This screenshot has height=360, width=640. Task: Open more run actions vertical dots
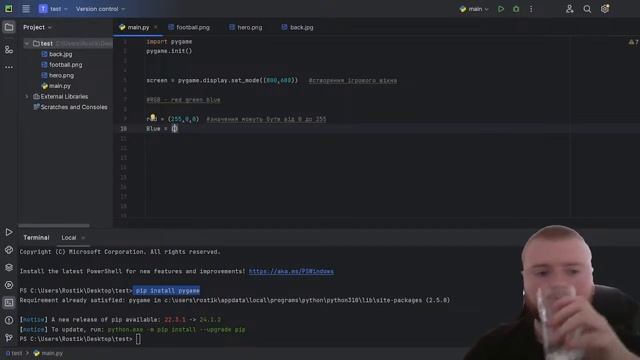(531, 9)
